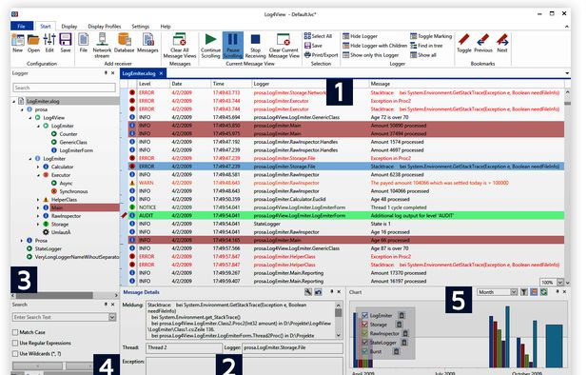588x375 pixels.
Task: Edit the configuration
Action: [x=49, y=43]
